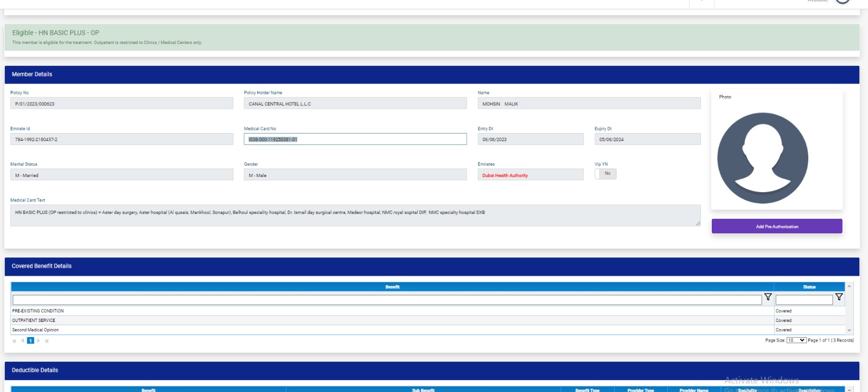Go to previous page of benefits
Screen dimensions: 868x392
coord(22,341)
